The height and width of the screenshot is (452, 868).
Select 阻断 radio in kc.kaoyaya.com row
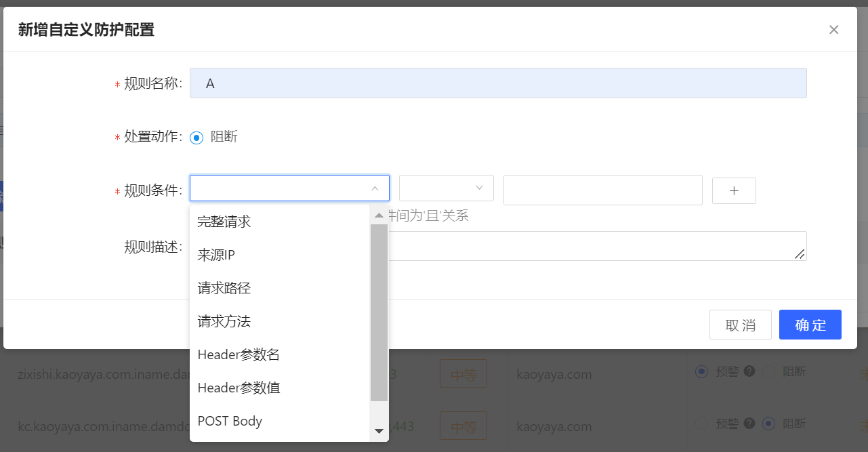[768, 424]
